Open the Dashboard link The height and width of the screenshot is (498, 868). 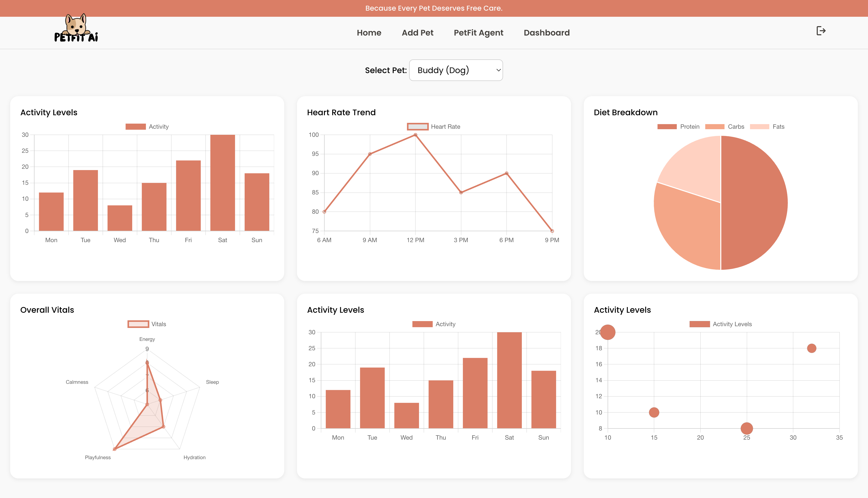(546, 33)
